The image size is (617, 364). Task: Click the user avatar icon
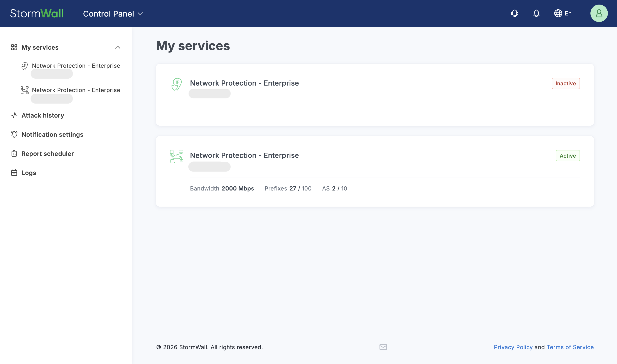pos(599,13)
